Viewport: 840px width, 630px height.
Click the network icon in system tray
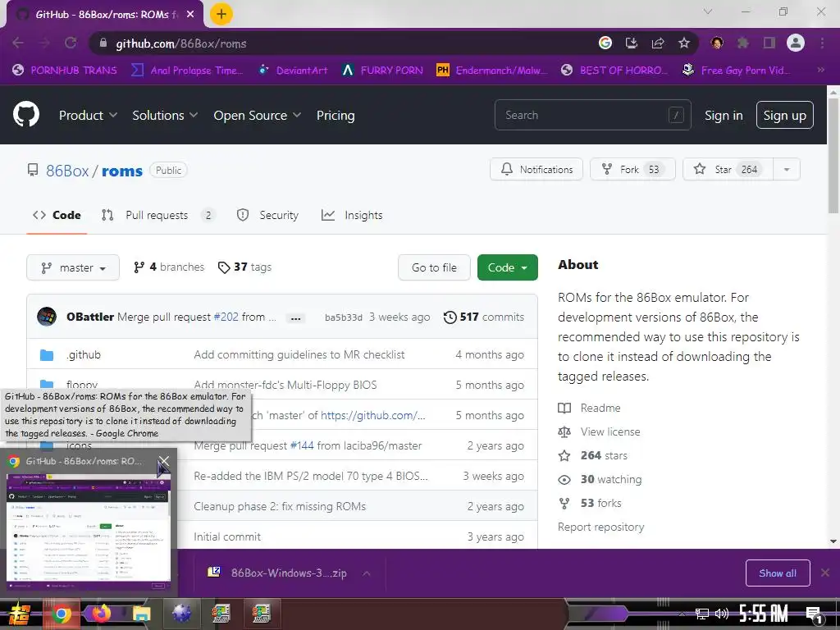701,614
